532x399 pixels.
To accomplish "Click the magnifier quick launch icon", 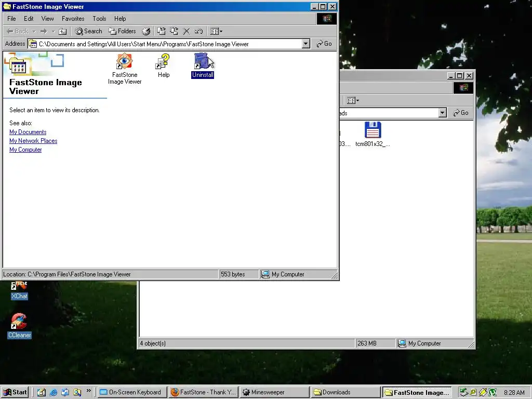I will 77,392.
